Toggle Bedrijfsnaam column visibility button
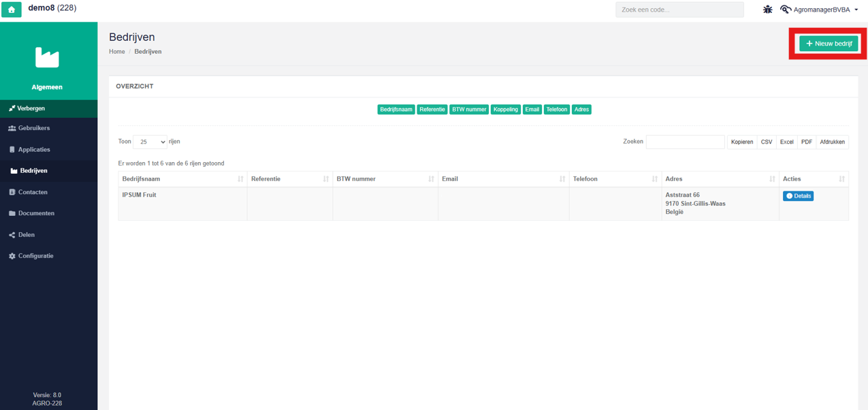The height and width of the screenshot is (410, 868). click(x=396, y=110)
